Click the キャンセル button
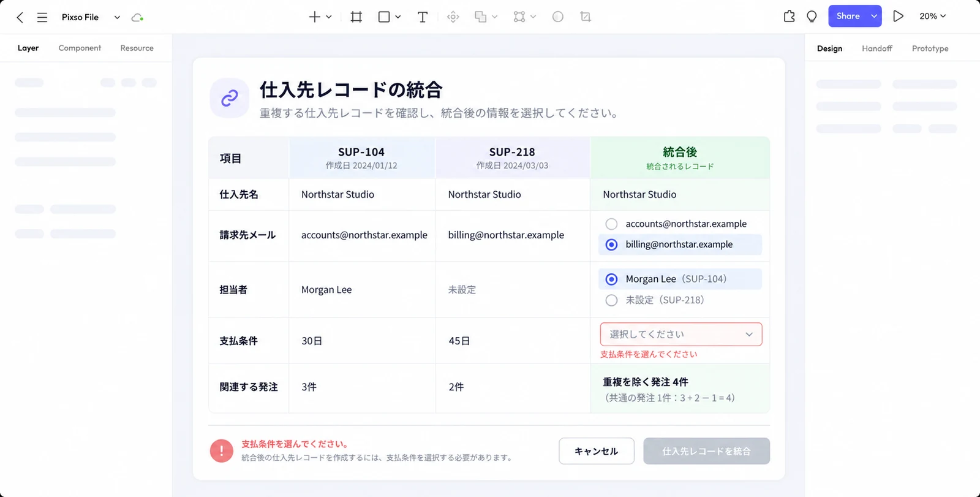Screen dimensions: 980x497 click(x=597, y=451)
